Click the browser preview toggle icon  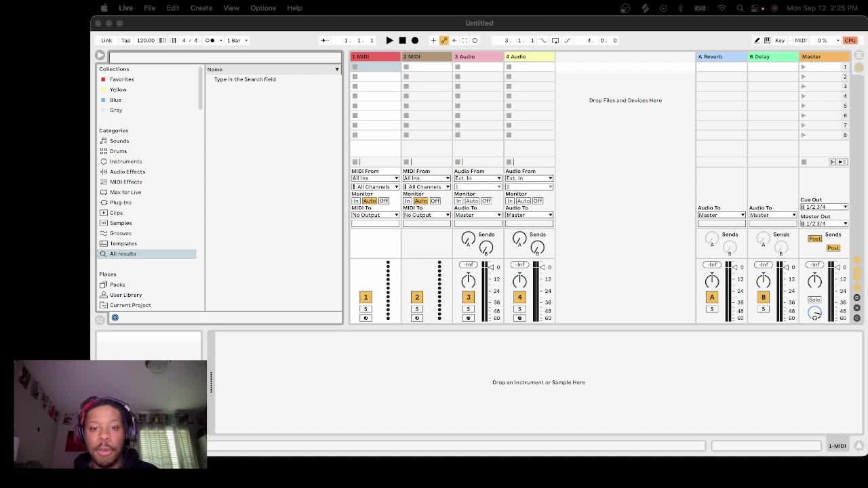click(x=115, y=317)
